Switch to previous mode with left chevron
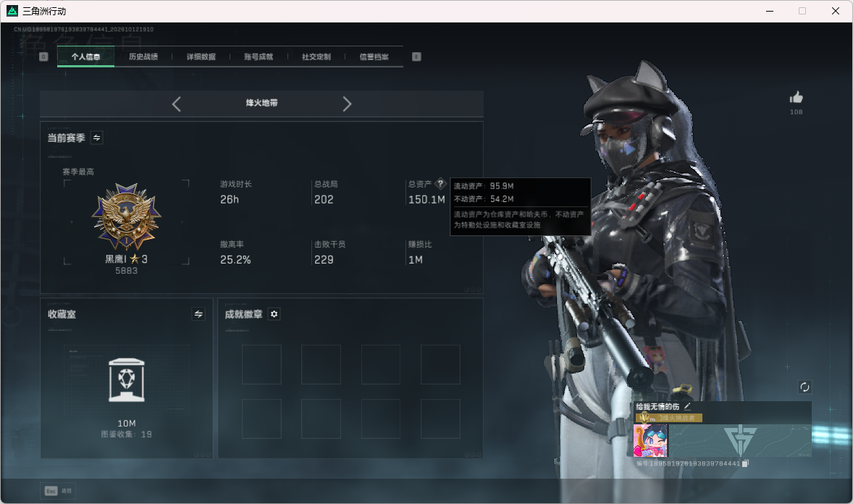Image resolution: width=853 pixels, height=504 pixels. pyautogui.click(x=176, y=104)
